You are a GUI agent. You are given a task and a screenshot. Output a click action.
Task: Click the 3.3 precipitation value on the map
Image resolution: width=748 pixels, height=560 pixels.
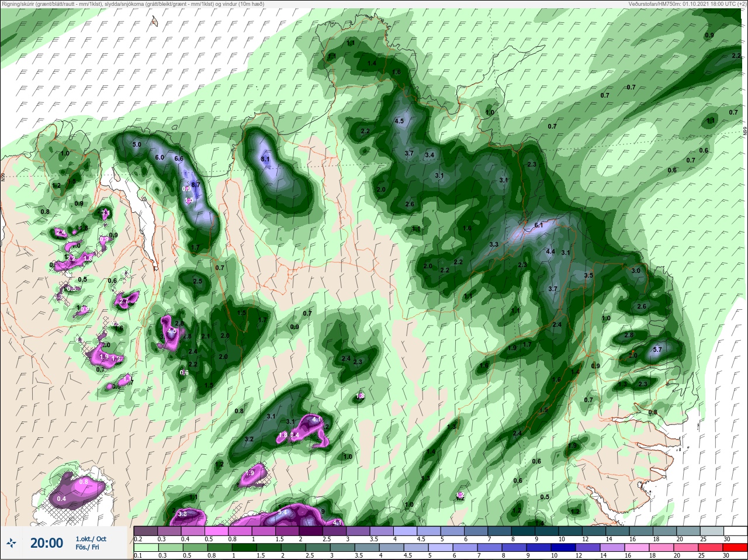(x=494, y=244)
